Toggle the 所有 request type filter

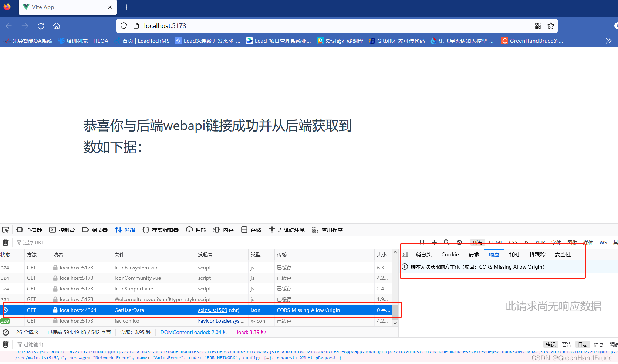click(x=477, y=242)
